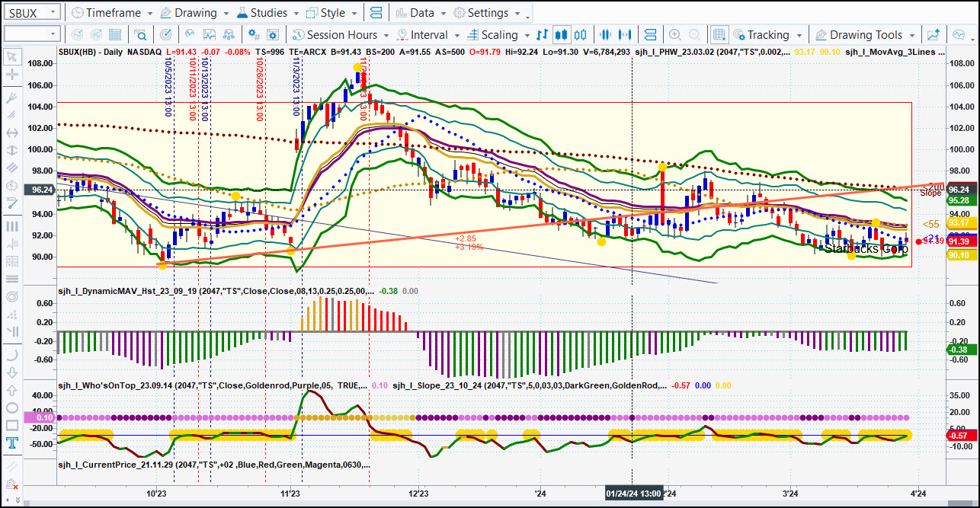
Task: Open the Data menu
Action: (x=420, y=13)
